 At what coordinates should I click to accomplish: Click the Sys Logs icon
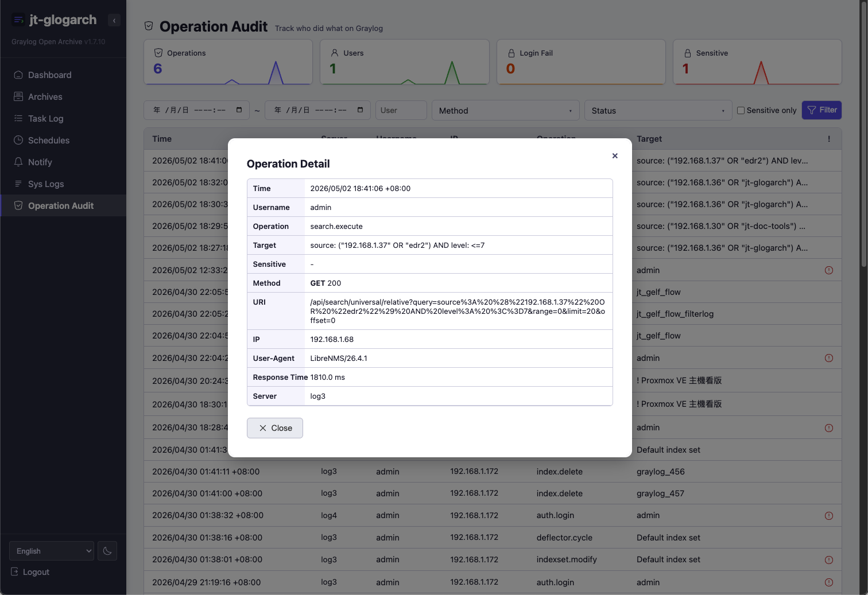[18, 184]
